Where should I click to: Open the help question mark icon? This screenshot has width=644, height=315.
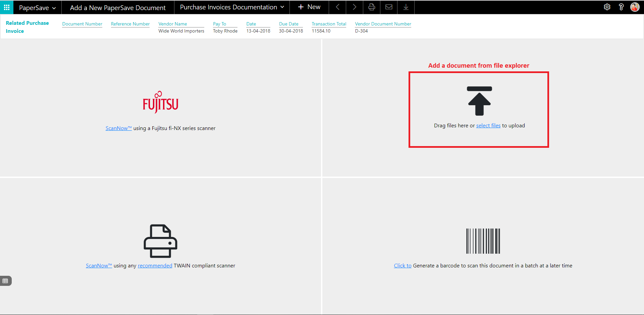point(621,7)
